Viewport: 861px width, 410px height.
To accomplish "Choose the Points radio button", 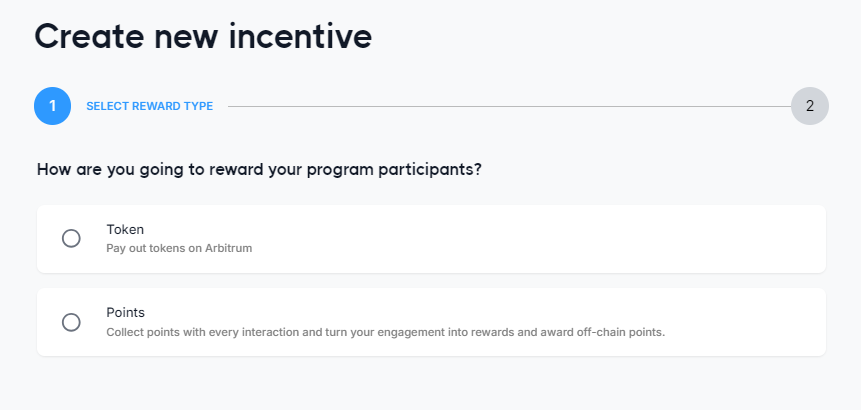I will point(71,322).
